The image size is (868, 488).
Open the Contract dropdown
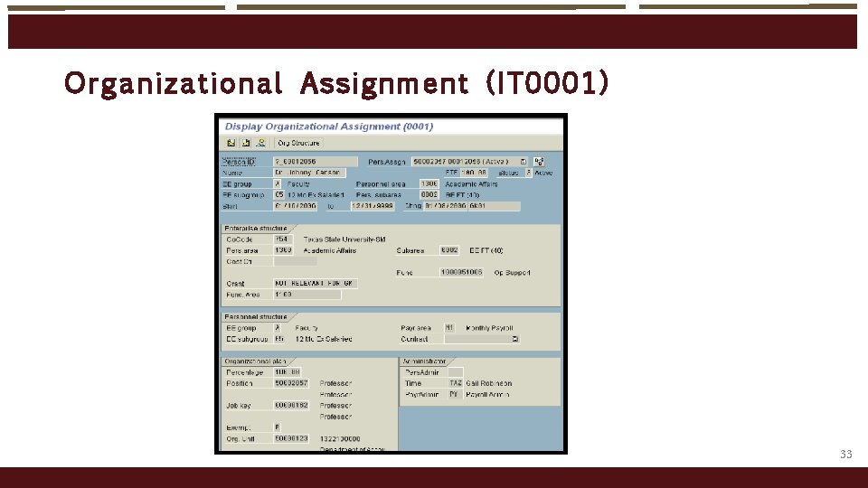[514, 339]
